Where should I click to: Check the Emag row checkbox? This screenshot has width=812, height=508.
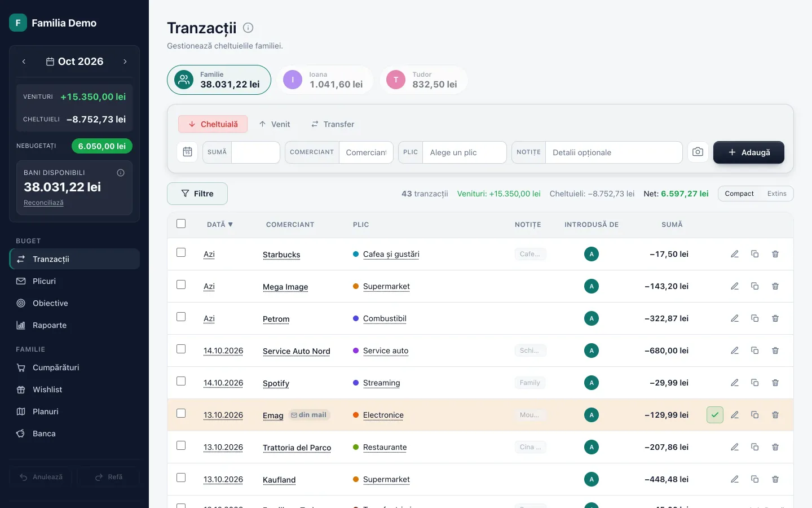click(x=181, y=413)
